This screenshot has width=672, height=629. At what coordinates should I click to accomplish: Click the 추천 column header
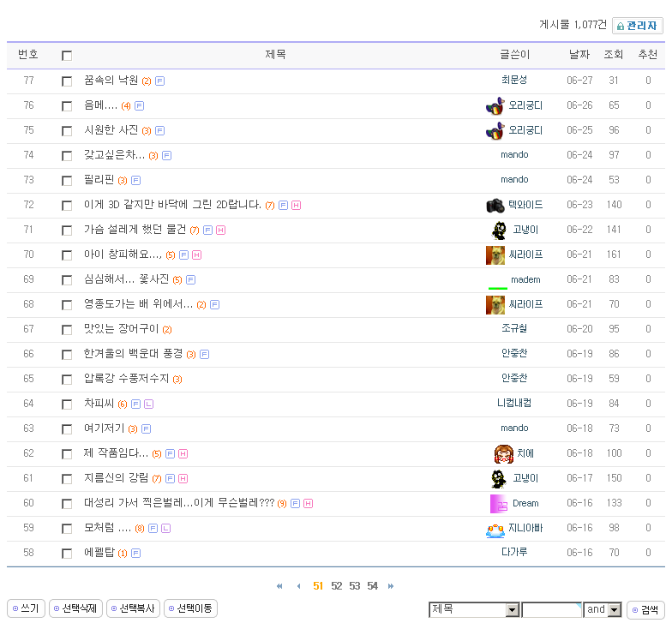pos(648,55)
